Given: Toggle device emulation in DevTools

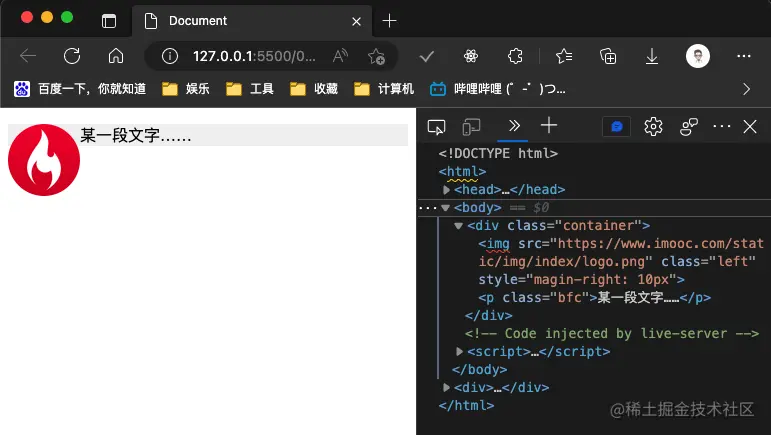Looking at the screenshot, I should (x=471, y=127).
